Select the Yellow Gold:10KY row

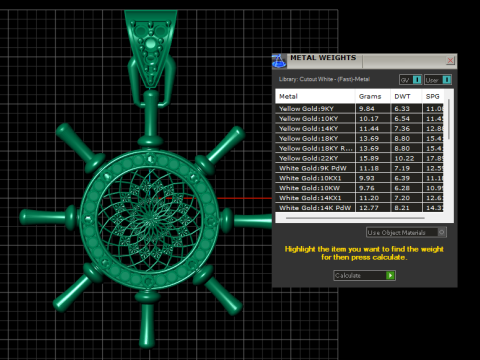359,119
